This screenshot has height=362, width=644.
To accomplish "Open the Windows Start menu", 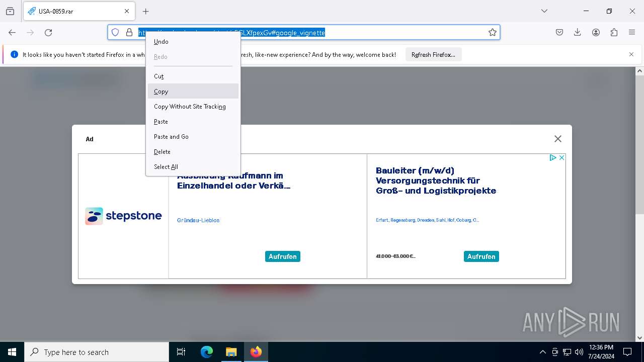I will (12, 352).
